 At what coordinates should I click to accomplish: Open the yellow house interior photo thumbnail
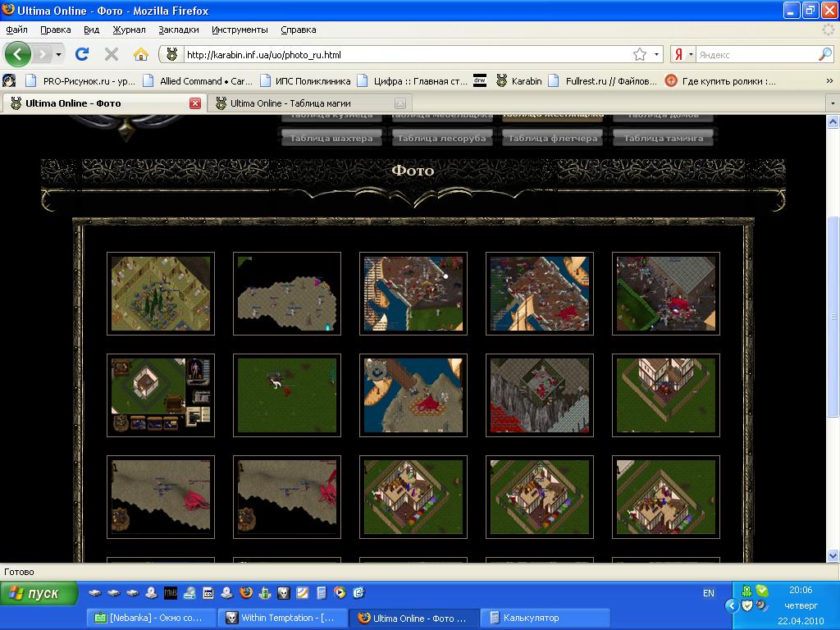pos(161,294)
